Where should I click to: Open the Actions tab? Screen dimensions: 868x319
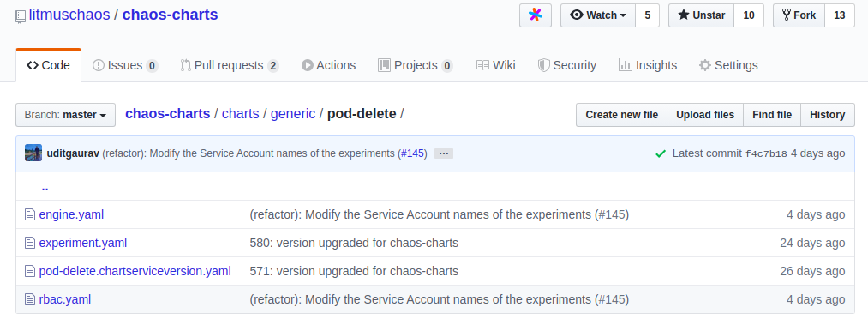pyautogui.click(x=328, y=65)
